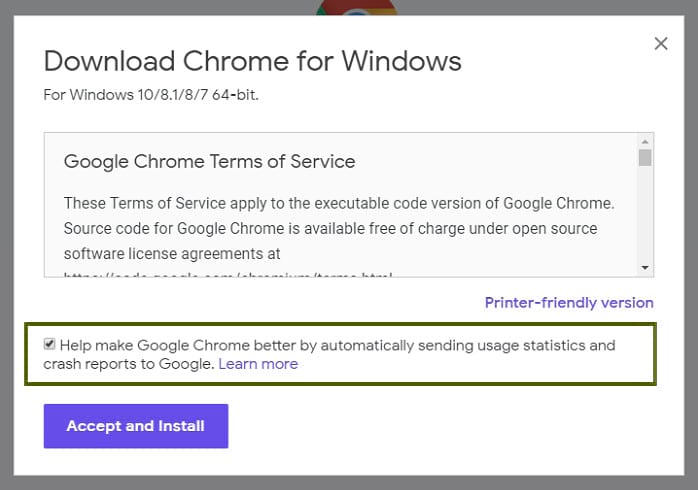Click the terms box scrollbar thumb

[645, 158]
